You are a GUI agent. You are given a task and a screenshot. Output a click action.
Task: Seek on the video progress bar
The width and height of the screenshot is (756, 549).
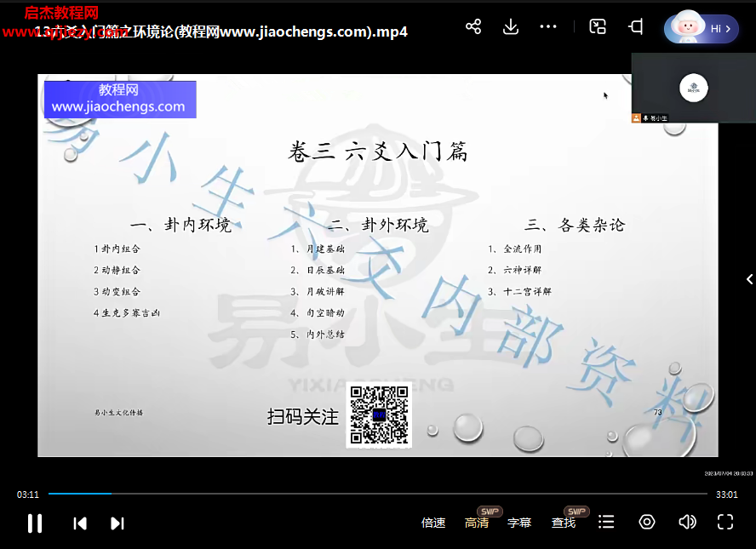click(x=377, y=494)
